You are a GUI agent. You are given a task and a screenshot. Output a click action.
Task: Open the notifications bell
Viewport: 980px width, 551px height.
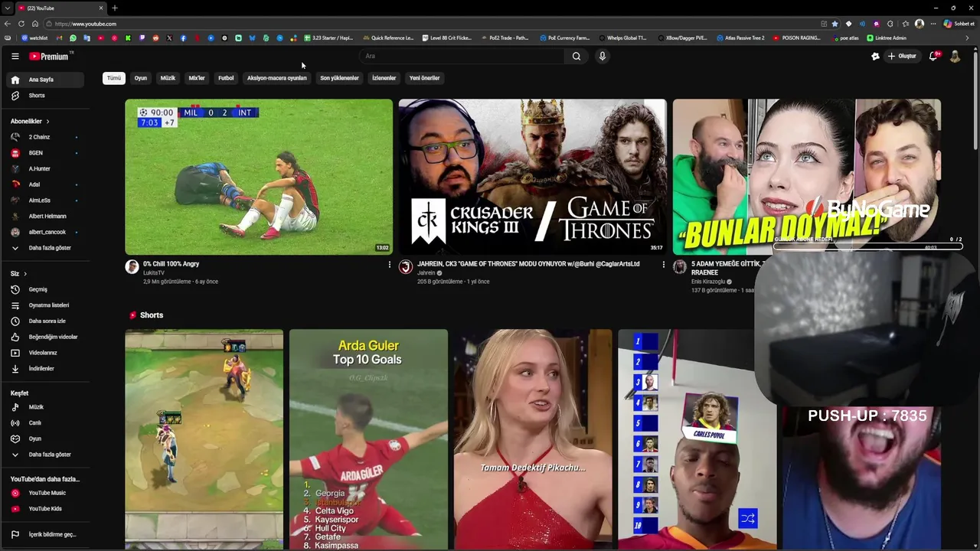tap(933, 56)
